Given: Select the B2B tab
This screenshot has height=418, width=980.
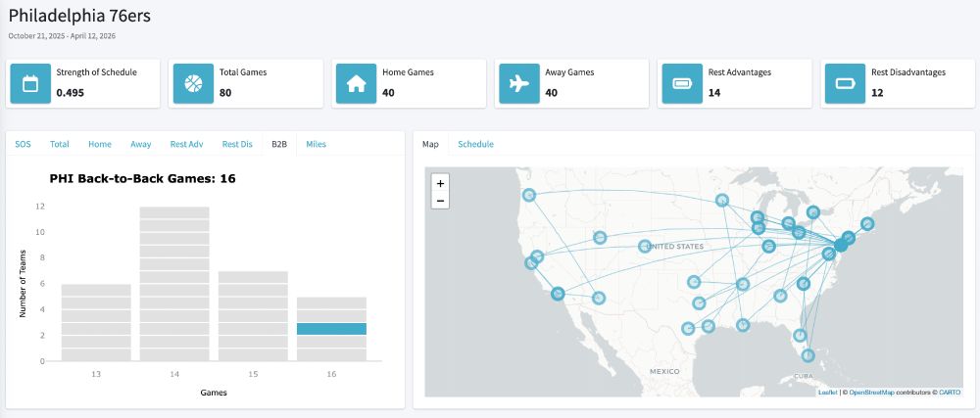Looking at the screenshot, I should (x=279, y=144).
